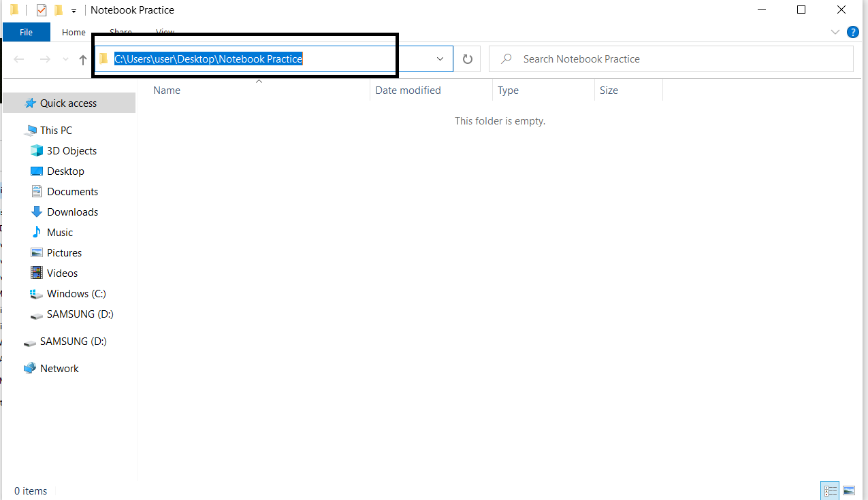The height and width of the screenshot is (500, 868).
Task: Switch to the View ribbon tab
Action: tap(165, 32)
